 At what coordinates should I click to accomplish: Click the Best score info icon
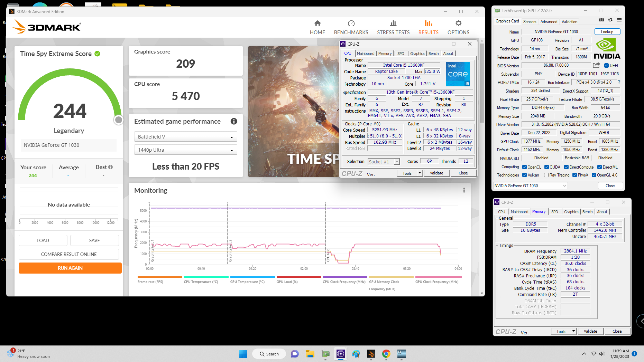(111, 167)
